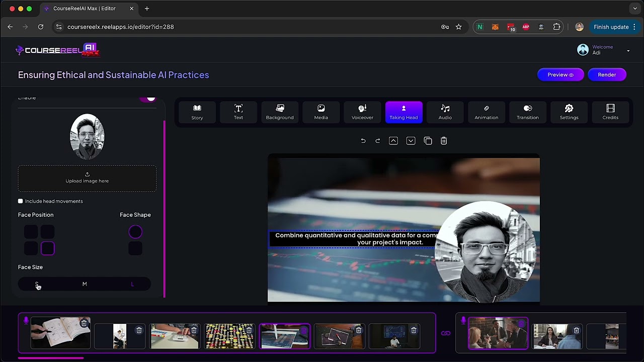Viewport: 644px width, 362px height.
Task: Select the business meeting slide thumbnail
Action: (498, 333)
